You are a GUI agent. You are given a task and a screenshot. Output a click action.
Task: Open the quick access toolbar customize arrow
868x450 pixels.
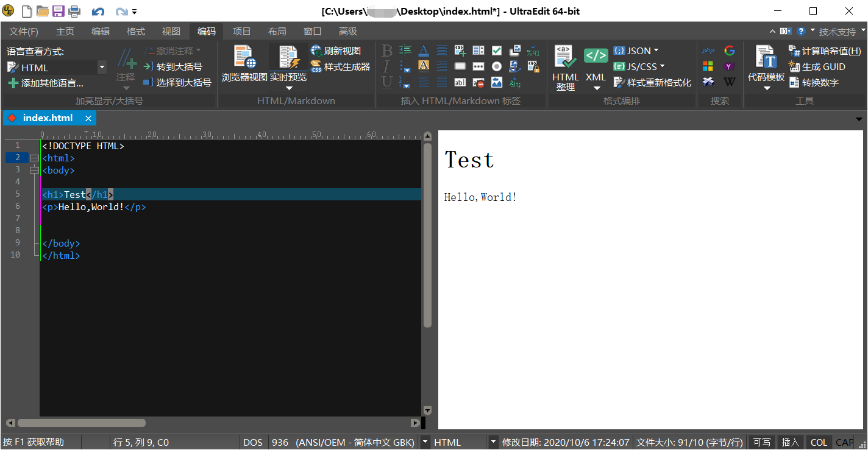[x=134, y=12]
